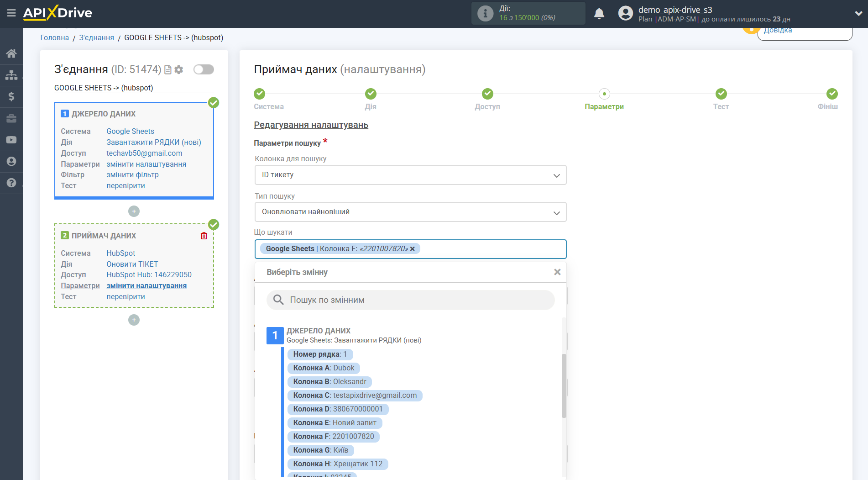Click змінити фільтр link
Viewport: 868px width, 480px height.
pyautogui.click(x=132, y=174)
